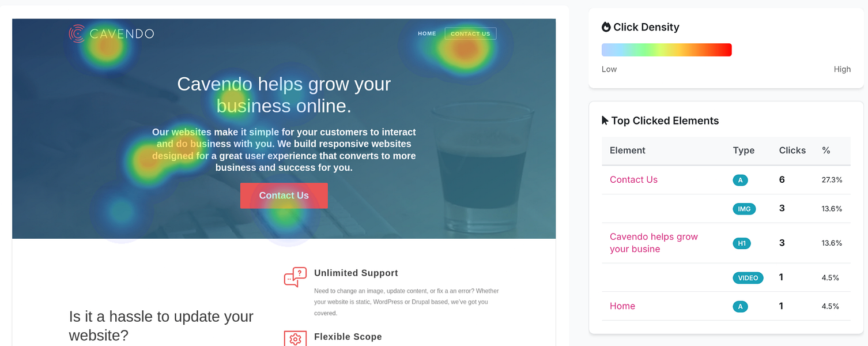Select the Cavendo helps grow table entry
The height and width of the screenshot is (346, 868).
(654, 243)
